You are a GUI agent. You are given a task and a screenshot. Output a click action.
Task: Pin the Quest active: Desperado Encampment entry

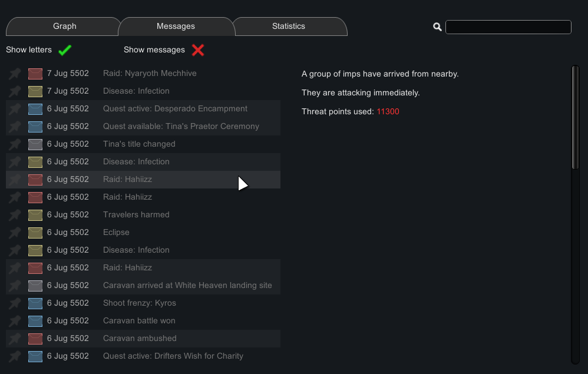(15, 109)
